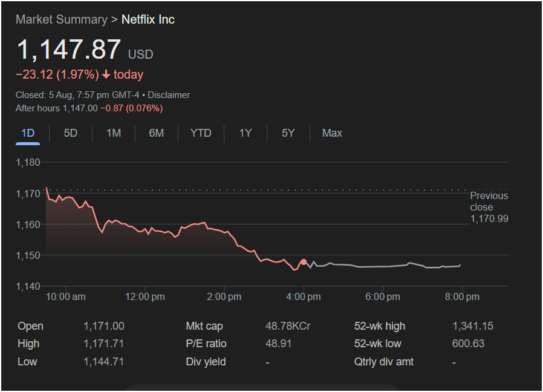
Task: Click the 52-wk low value 600.63
Action: [x=468, y=344]
